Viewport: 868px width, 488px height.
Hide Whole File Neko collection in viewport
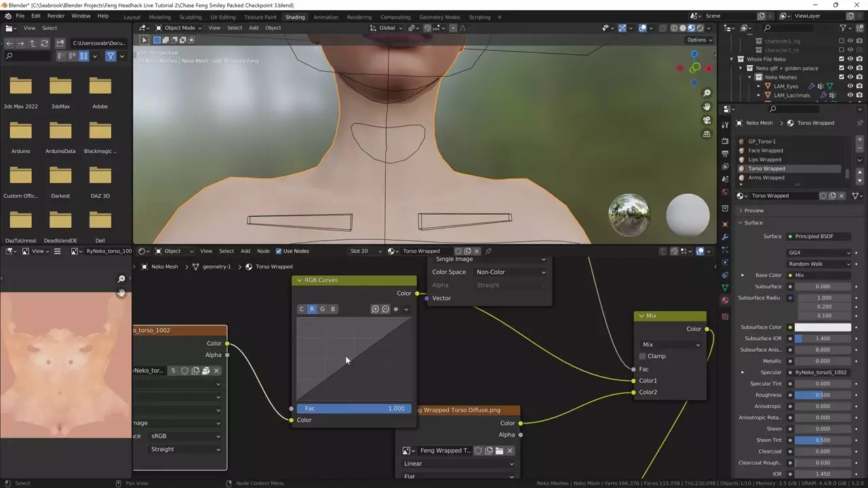850,59
